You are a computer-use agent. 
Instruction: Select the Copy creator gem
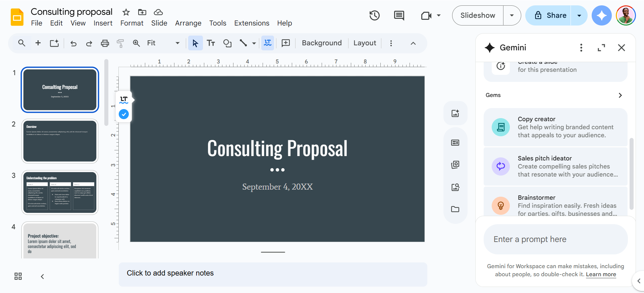tap(555, 127)
